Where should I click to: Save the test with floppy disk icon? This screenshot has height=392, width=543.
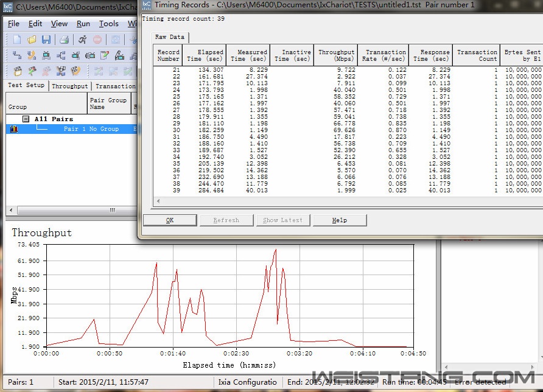point(46,40)
